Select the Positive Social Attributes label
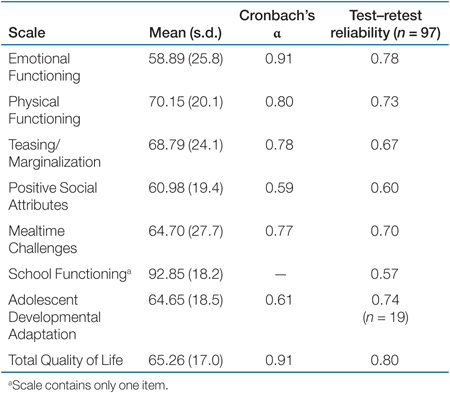 (53, 196)
